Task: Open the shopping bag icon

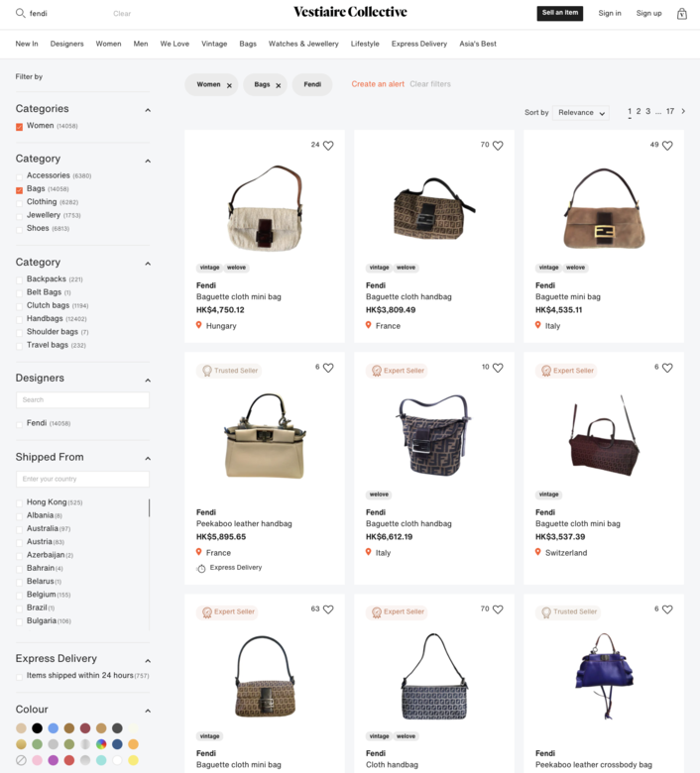Action: (682, 13)
